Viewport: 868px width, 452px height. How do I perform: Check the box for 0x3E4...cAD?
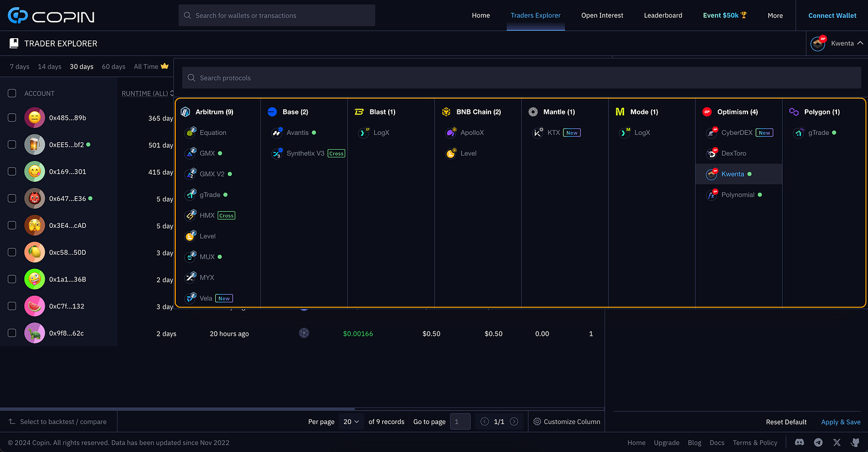[x=12, y=225]
